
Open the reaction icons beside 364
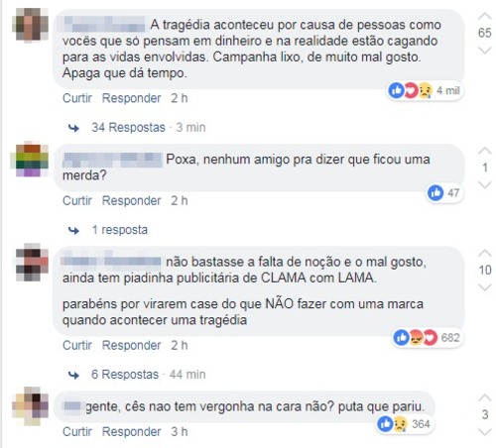point(392,424)
